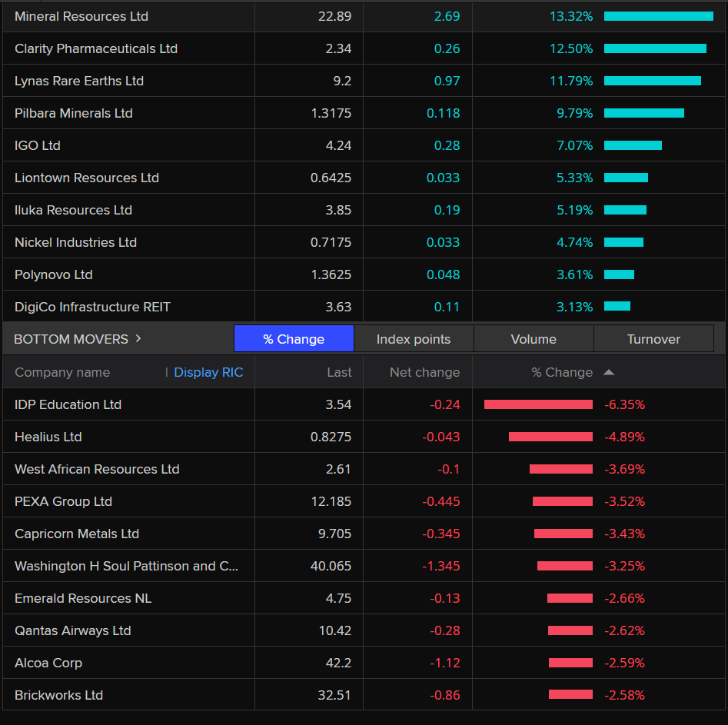Toggle sort arrow beside % Change header

tap(609, 372)
